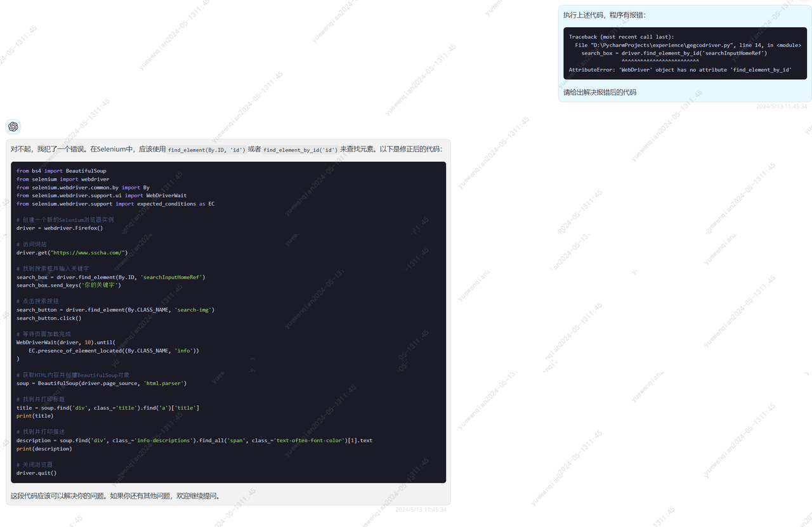Click the 'print(description)' code line
Viewport: 812px width, 527px height.
point(44,448)
